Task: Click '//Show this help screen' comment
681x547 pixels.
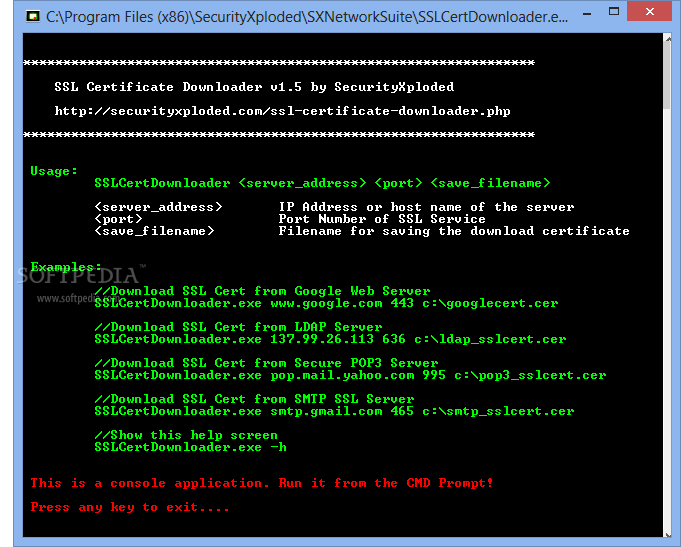Action: 186,435
